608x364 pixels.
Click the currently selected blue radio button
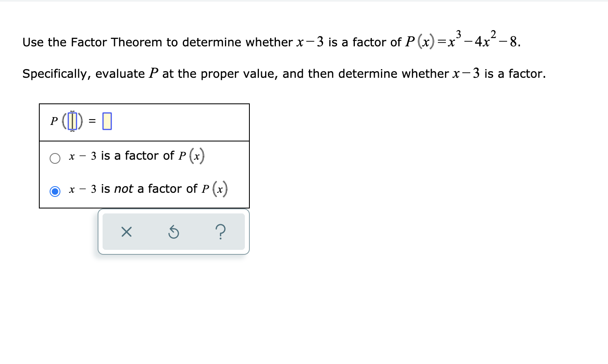[x=55, y=191]
